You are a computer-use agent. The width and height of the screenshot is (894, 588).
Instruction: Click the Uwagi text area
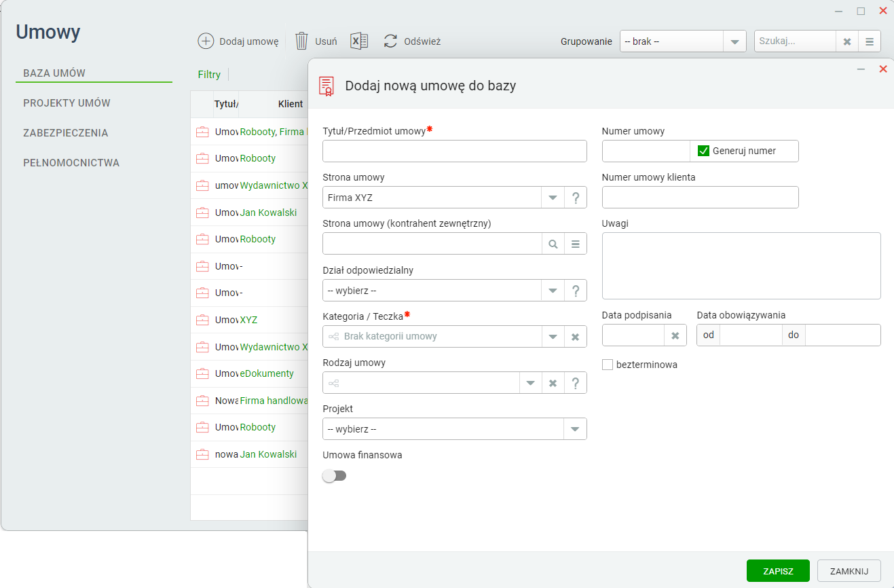click(x=741, y=265)
